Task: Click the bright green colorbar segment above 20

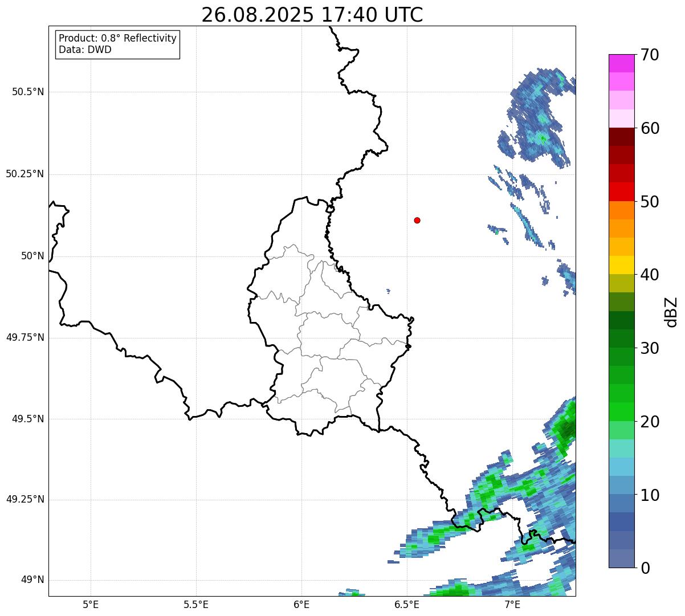Action: point(621,412)
